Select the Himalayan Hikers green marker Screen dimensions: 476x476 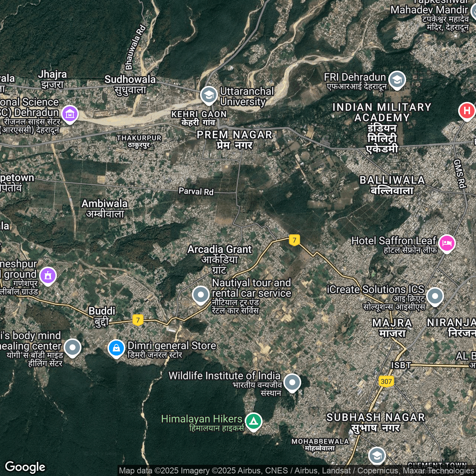(254, 421)
